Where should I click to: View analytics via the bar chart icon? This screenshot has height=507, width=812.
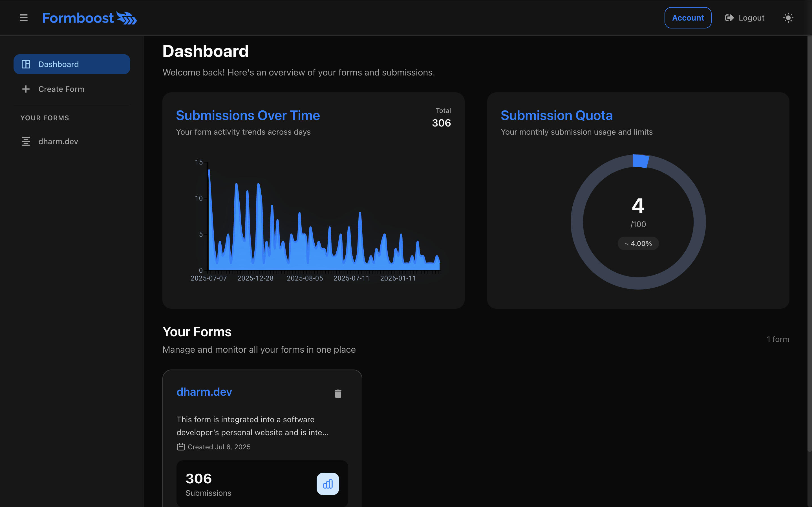coord(328,484)
